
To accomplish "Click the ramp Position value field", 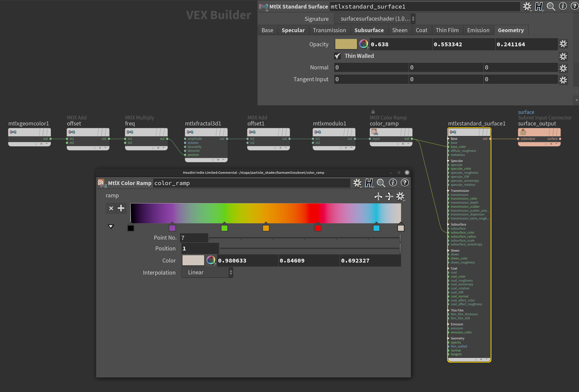I will click(200, 249).
